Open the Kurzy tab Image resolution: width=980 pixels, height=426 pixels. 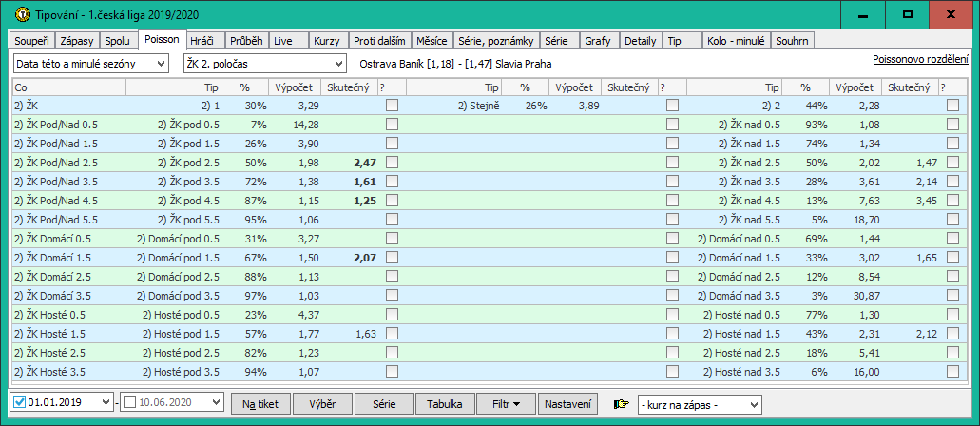tap(326, 41)
